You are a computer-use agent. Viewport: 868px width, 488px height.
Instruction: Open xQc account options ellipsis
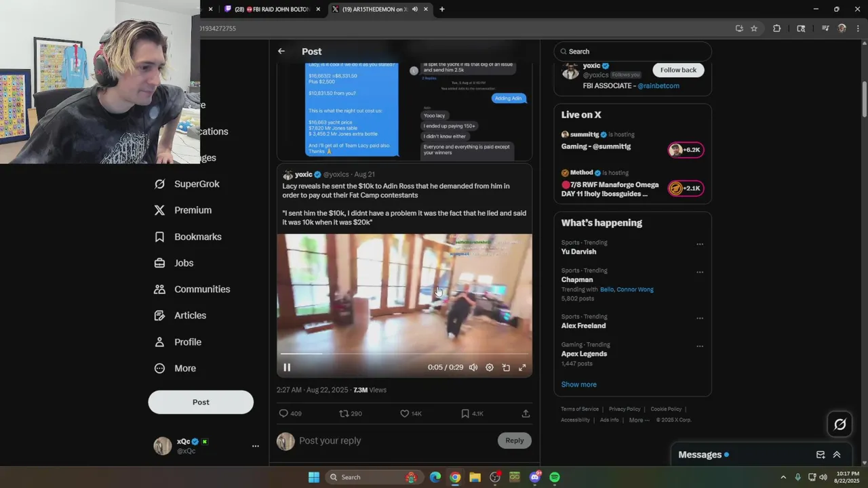256,446
